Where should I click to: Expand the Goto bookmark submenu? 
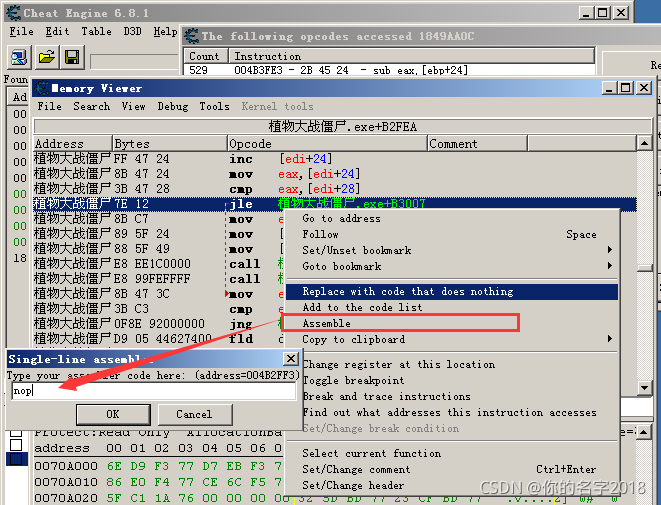pos(452,266)
